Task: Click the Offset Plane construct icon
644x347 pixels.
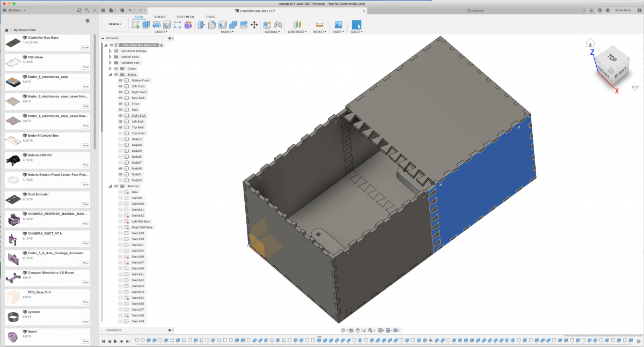Action: click(x=297, y=25)
